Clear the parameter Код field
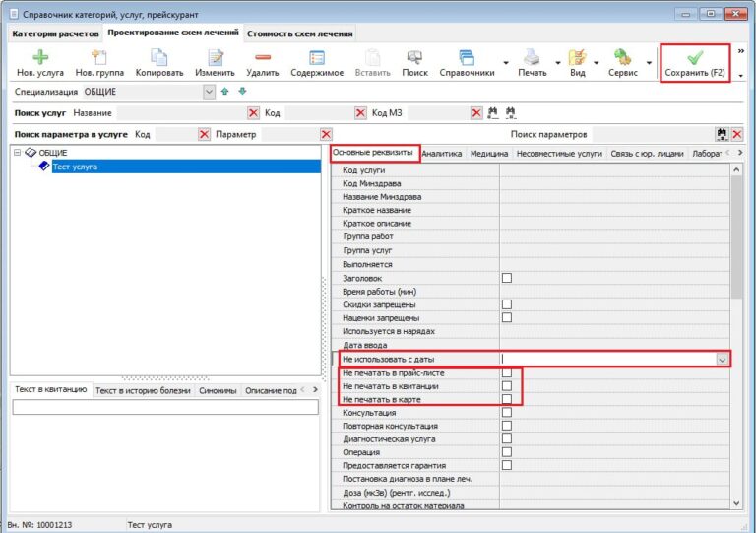 pyautogui.click(x=205, y=134)
